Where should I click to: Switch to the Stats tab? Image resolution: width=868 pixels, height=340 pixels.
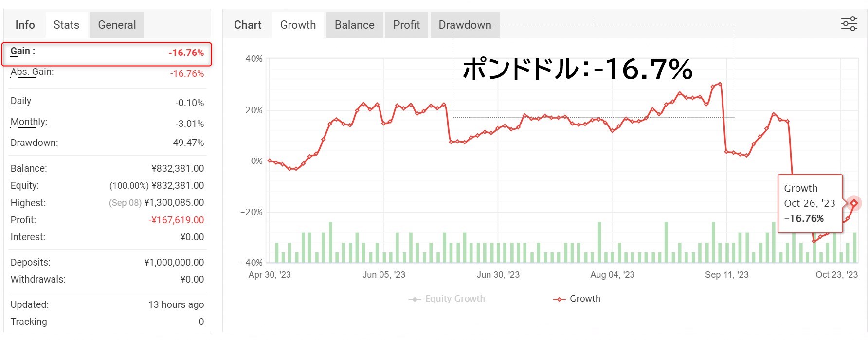(66, 25)
